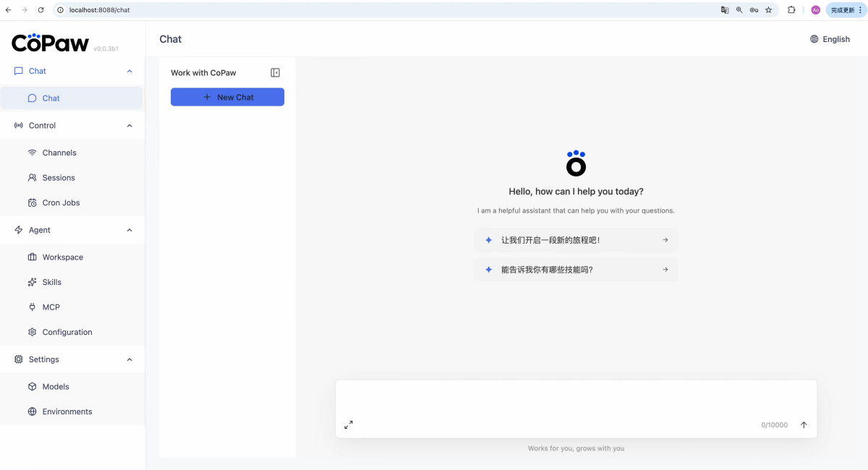Select Models under Settings
This screenshot has width=868, height=470.
click(x=56, y=387)
